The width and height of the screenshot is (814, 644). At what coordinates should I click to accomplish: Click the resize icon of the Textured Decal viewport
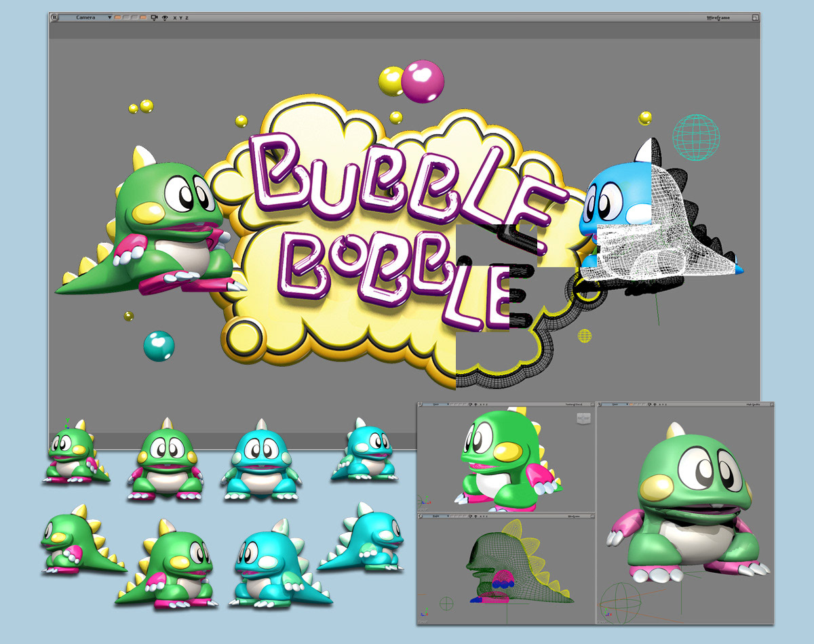[x=592, y=404]
